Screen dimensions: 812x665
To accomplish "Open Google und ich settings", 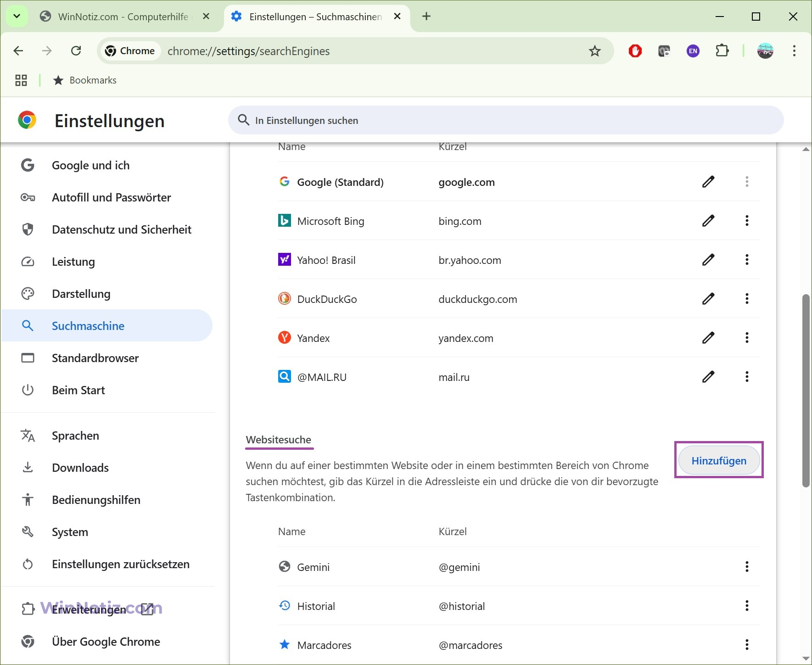I will [107, 165].
